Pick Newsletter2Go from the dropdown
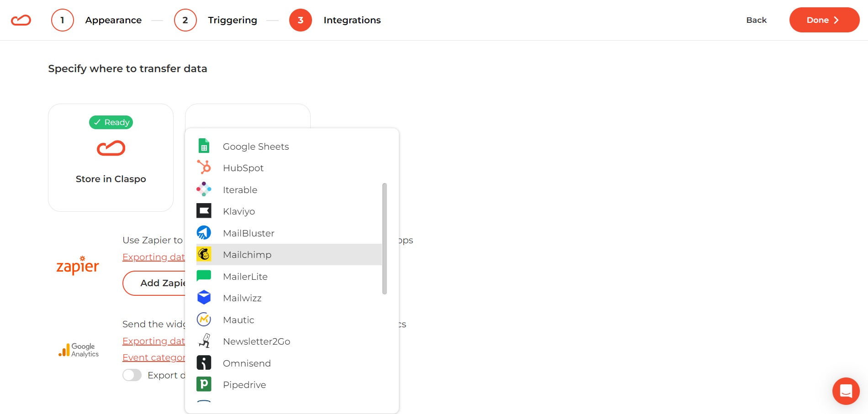868x414 pixels. [256, 341]
